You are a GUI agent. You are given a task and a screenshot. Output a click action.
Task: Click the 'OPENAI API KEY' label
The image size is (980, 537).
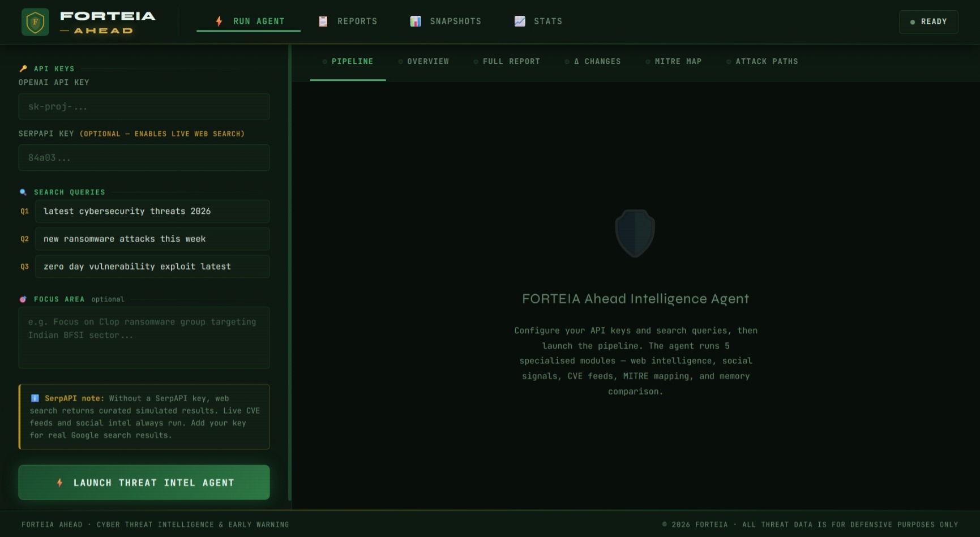pos(54,83)
